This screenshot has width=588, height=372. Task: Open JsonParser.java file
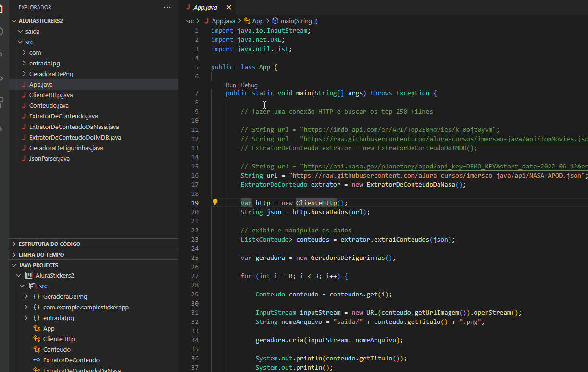pos(94,158)
